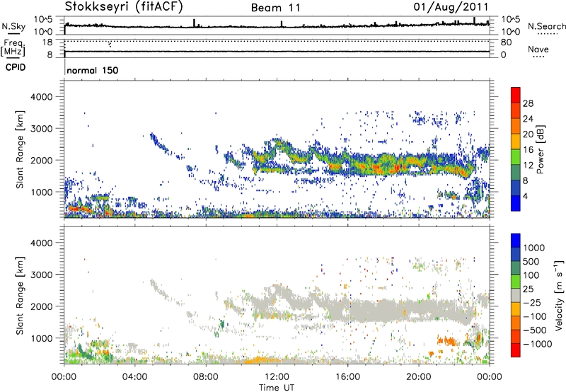Pick the blue top segment of velocity colorbar

tap(516, 241)
